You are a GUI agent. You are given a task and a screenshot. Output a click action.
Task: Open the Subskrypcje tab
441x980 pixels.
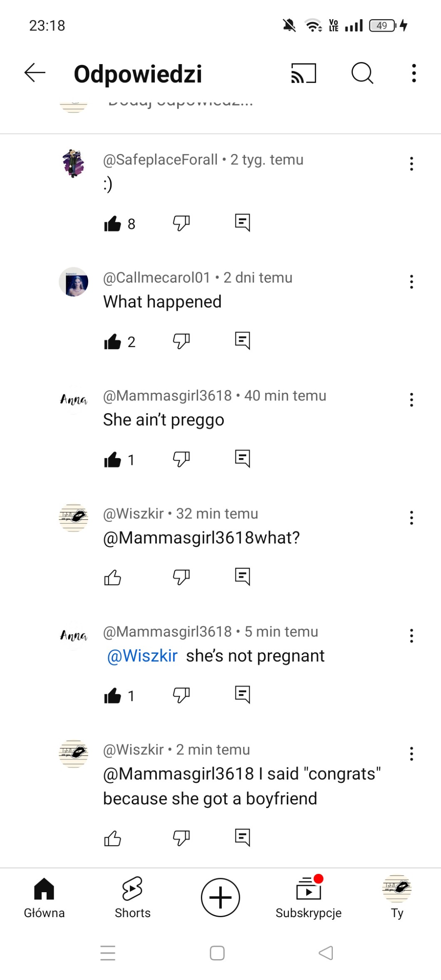308,897
